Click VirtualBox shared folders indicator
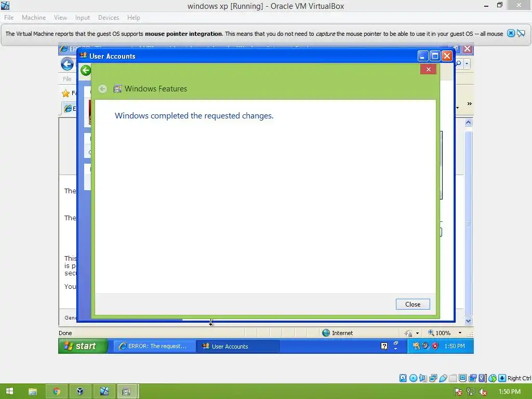The width and height of the screenshot is (532, 399). click(x=453, y=378)
